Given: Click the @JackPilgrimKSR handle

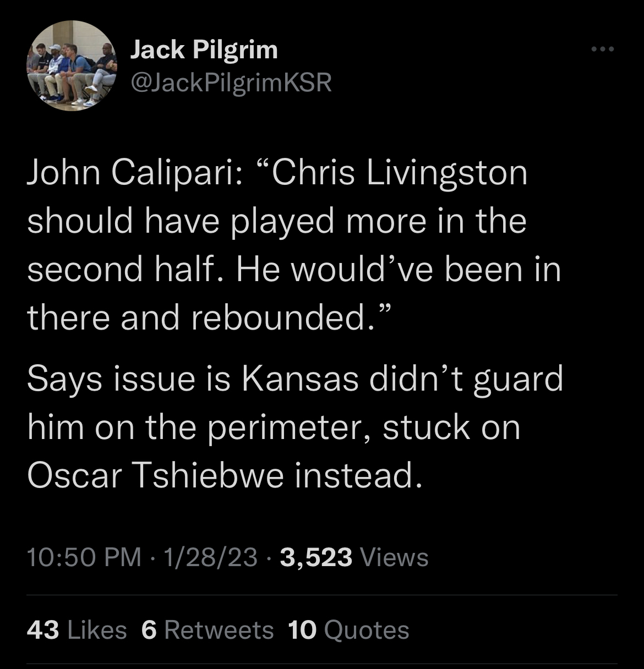Looking at the screenshot, I should click(x=231, y=83).
